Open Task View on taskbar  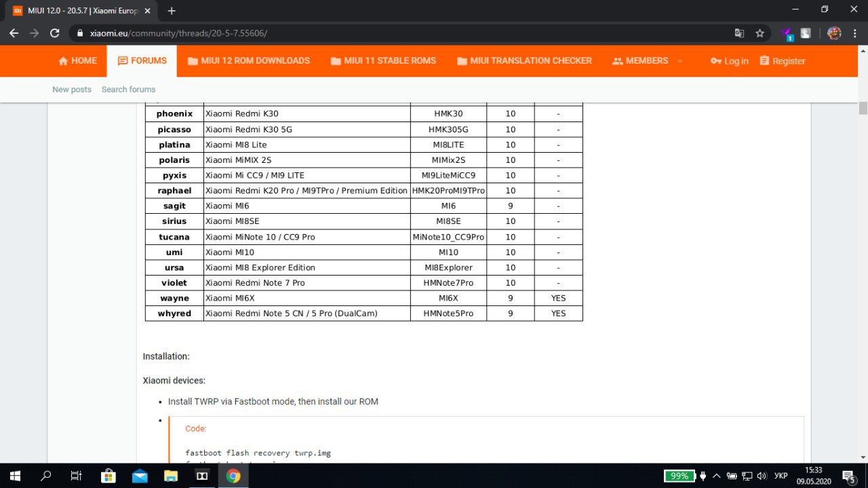[x=77, y=476]
